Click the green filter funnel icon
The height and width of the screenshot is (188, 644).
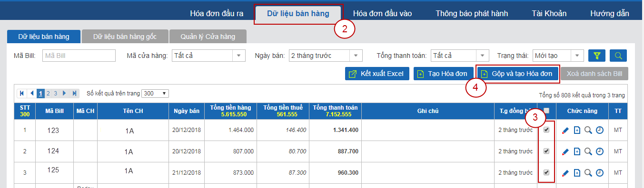coord(597,56)
